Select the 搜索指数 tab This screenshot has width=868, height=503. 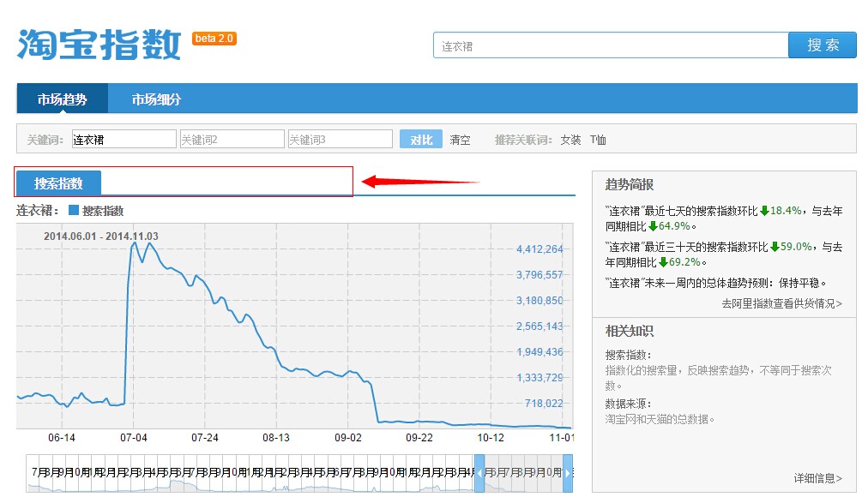pyautogui.click(x=58, y=183)
